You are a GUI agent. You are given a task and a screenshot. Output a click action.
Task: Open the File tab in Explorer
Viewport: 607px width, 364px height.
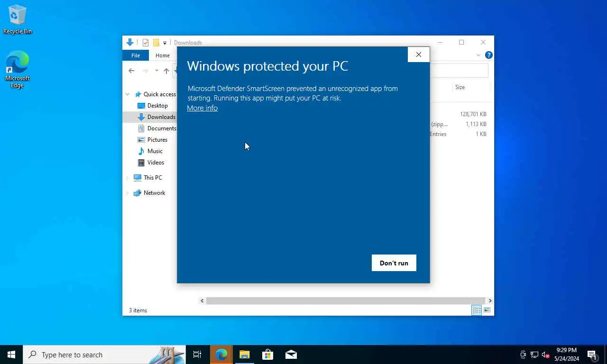(x=136, y=55)
